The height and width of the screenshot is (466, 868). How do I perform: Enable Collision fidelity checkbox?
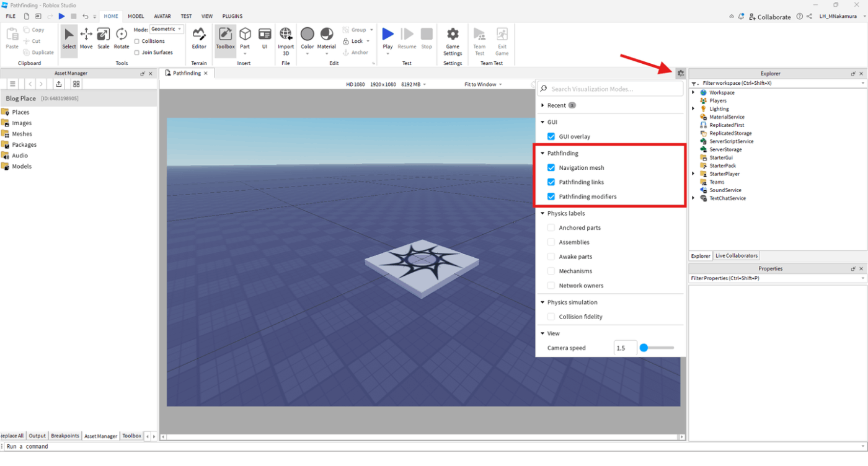(551, 317)
